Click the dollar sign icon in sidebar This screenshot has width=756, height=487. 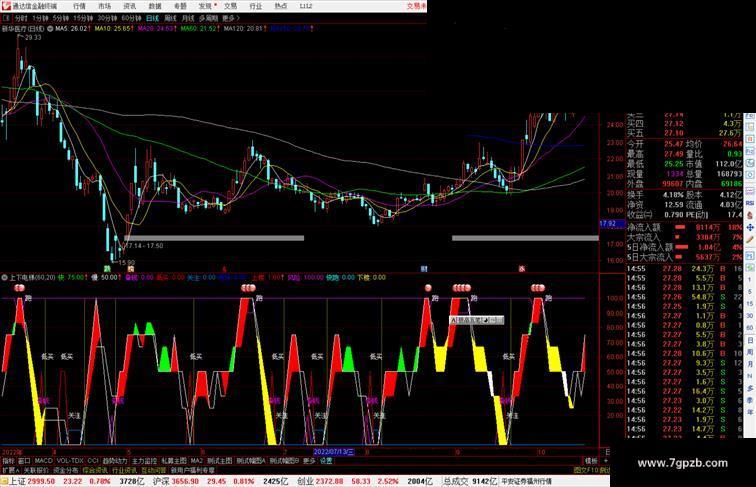pyautogui.click(x=750, y=216)
